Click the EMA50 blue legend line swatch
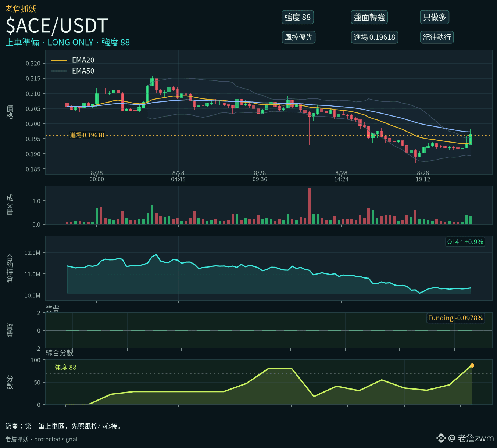Image resolution: width=497 pixels, height=448 pixels. click(x=59, y=71)
